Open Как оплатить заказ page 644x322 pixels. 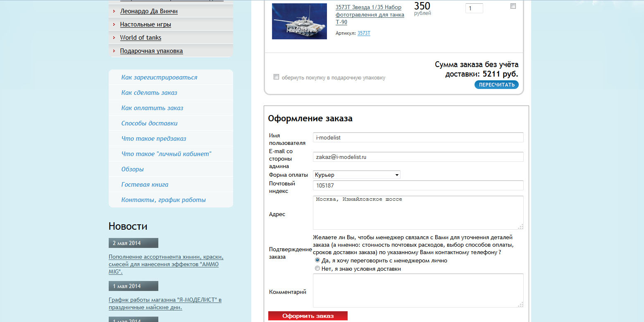(152, 108)
